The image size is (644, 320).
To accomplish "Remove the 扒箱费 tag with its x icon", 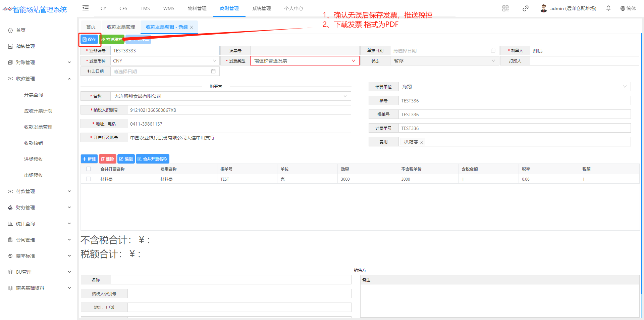I will (x=422, y=142).
